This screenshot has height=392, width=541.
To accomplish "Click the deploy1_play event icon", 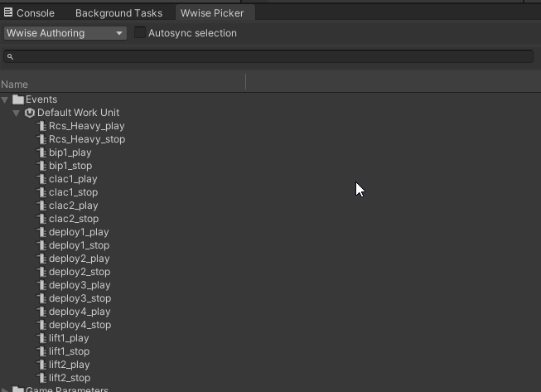I will 41,232.
